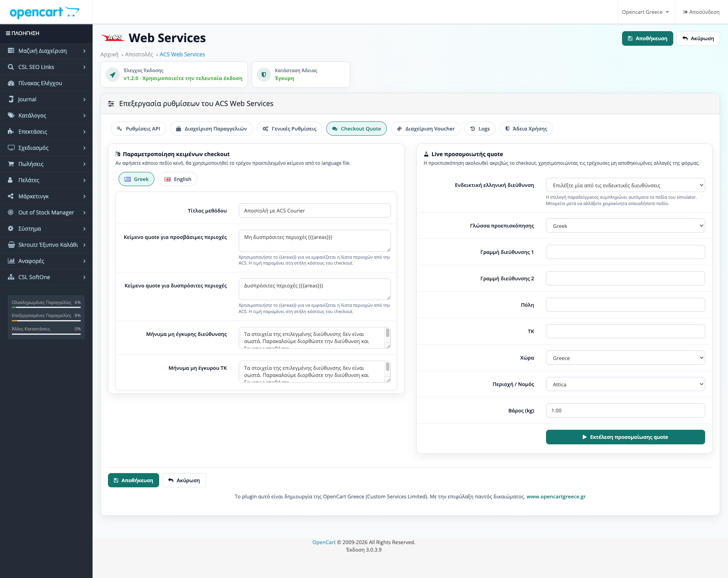This screenshot has height=578, width=728.
Task: Click the top Αποθήκευση save button
Action: [x=648, y=39]
